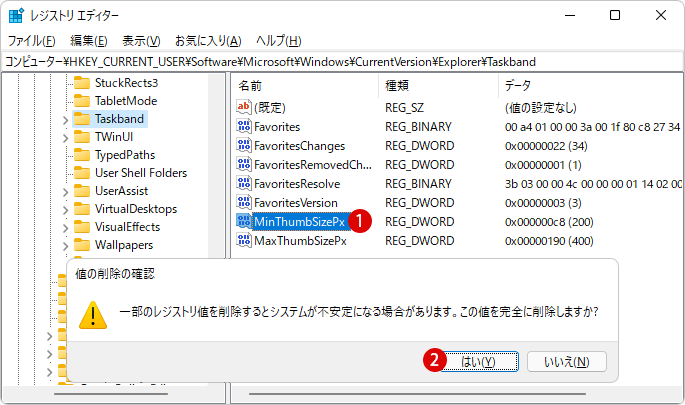
Task: Click the icon beside MinThumbSizePx value
Action: coord(244,221)
